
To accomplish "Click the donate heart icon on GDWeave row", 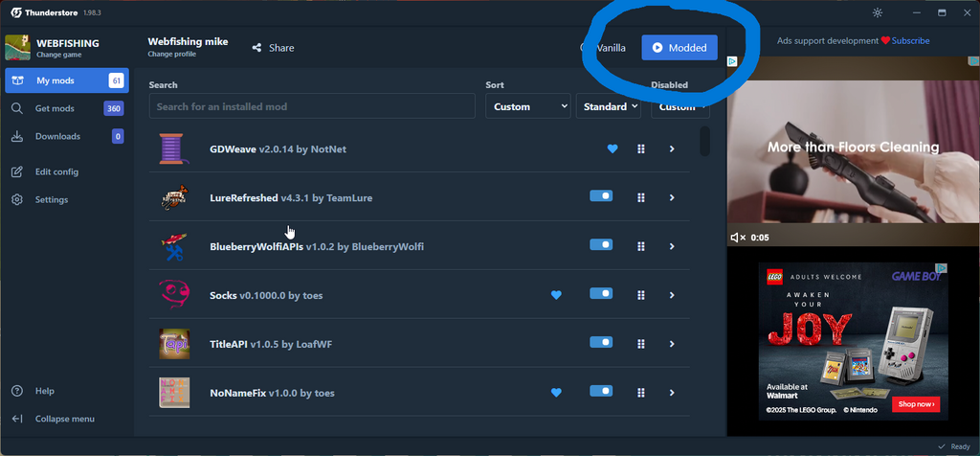I will pos(612,148).
